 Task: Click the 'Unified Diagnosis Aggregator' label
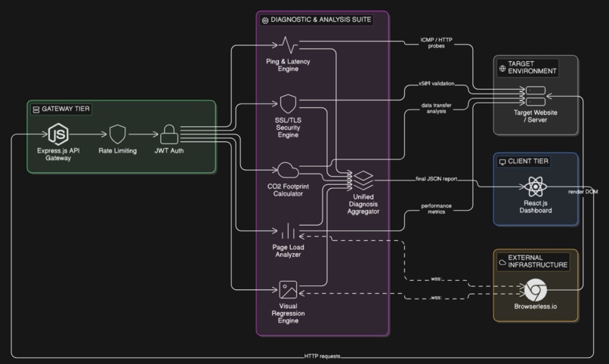[363, 204]
